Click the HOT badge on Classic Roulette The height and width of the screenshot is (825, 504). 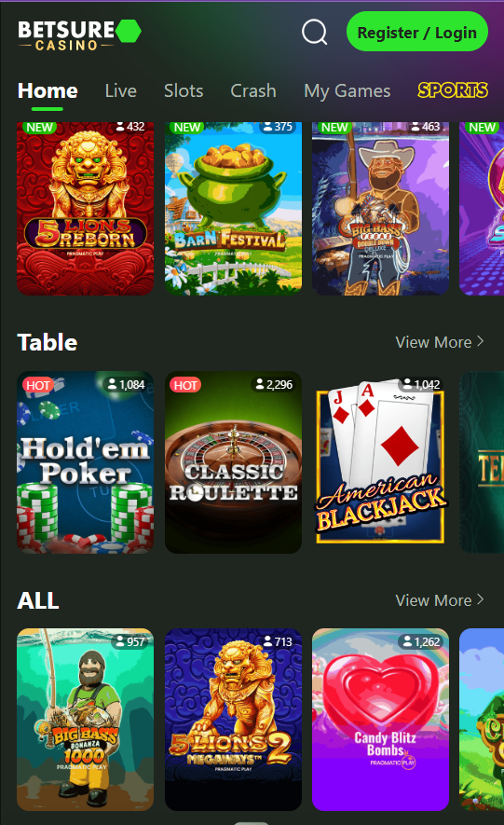pyautogui.click(x=185, y=385)
